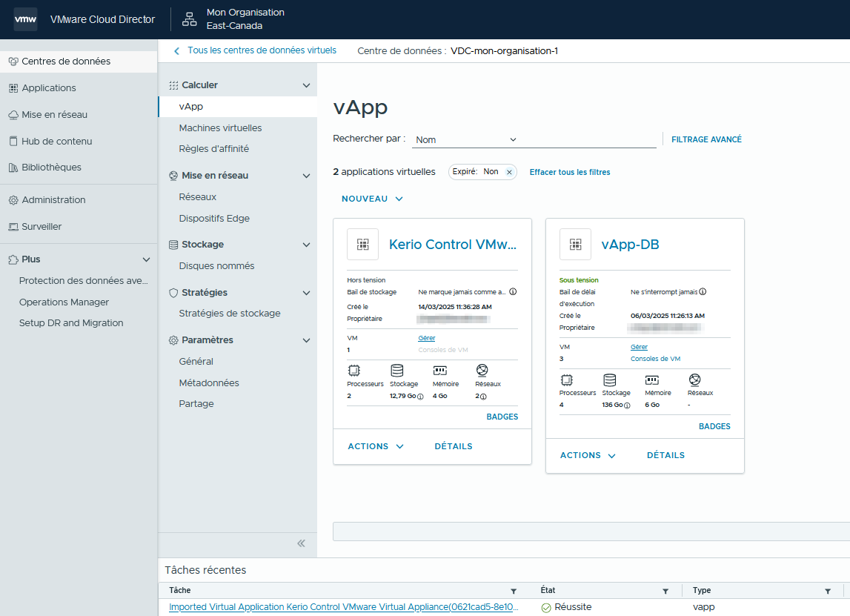Show BADGES on Kerio Control card
The height and width of the screenshot is (616, 850).
coord(502,417)
